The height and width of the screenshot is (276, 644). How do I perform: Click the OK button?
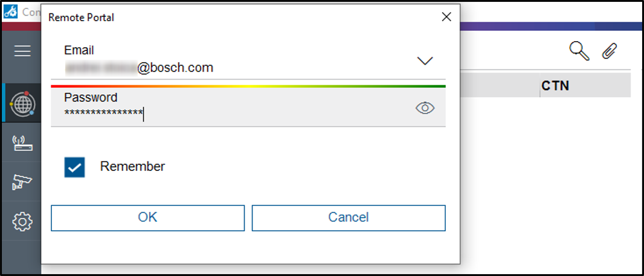147,217
